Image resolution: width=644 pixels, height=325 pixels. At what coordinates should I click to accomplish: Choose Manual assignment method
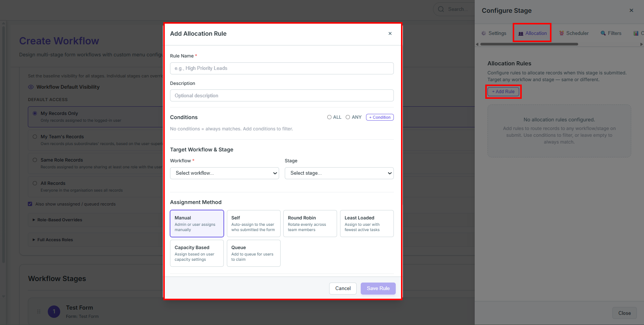click(x=197, y=224)
